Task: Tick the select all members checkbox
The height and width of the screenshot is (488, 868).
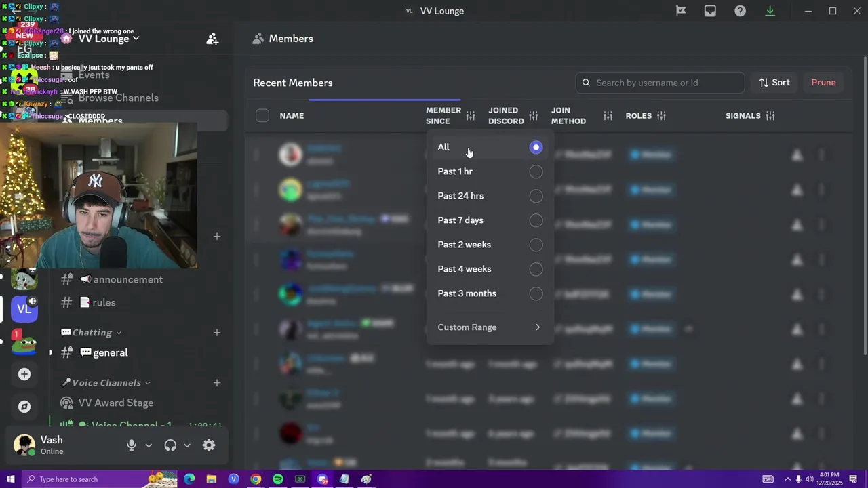Action: (x=262, y=116)
